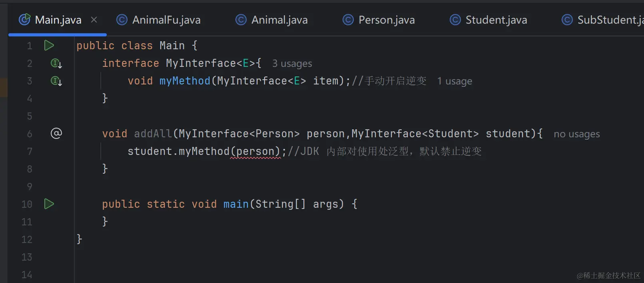
Task: Click run icon beside class Main
Action: point(49,46)
